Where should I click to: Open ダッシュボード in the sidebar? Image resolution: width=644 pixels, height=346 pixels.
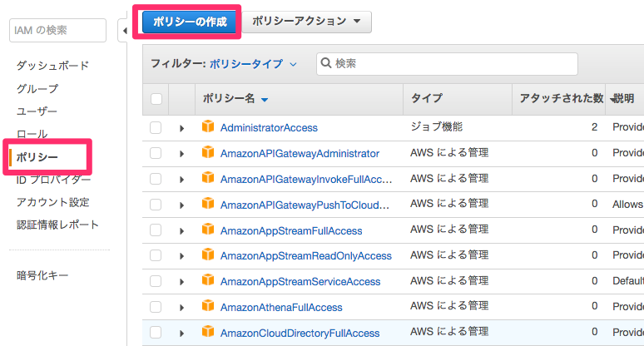52,66
